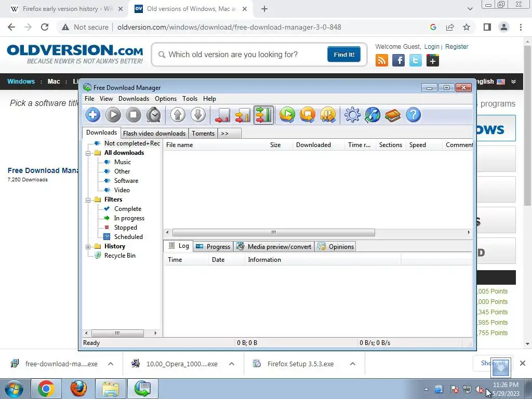Open the Tools menu
This screenshot has height=399, width=532.
[x=190, y=99]
